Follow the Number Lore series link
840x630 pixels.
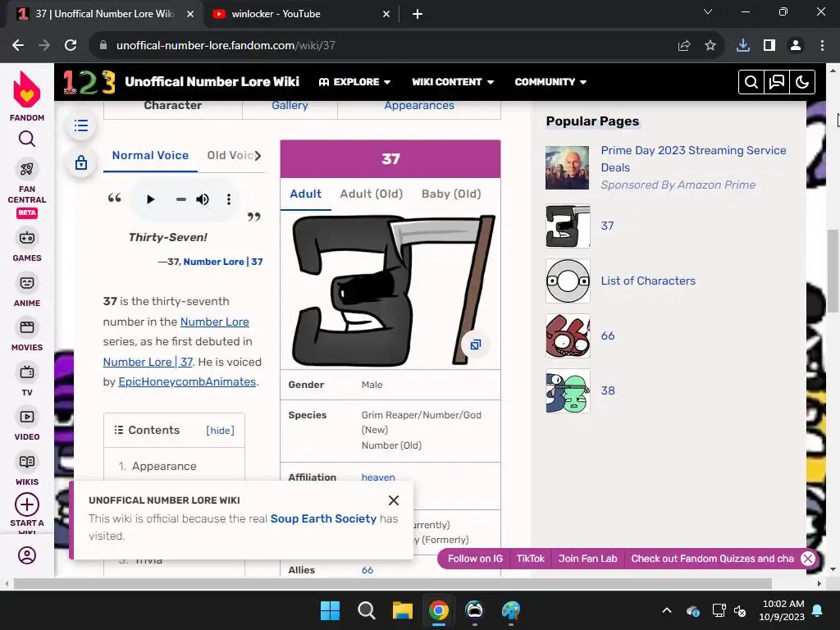click(x=214, y=322)
